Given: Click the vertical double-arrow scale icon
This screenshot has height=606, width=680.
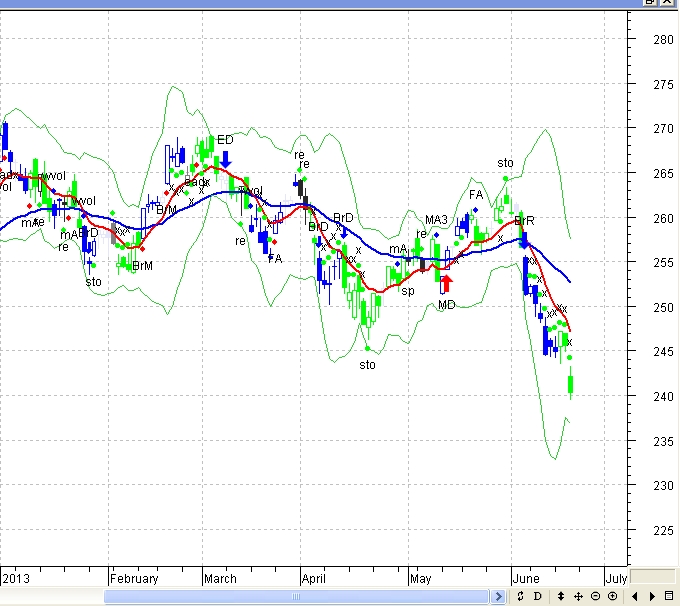Looking at the screenshot, I should [x=560, y=596].
